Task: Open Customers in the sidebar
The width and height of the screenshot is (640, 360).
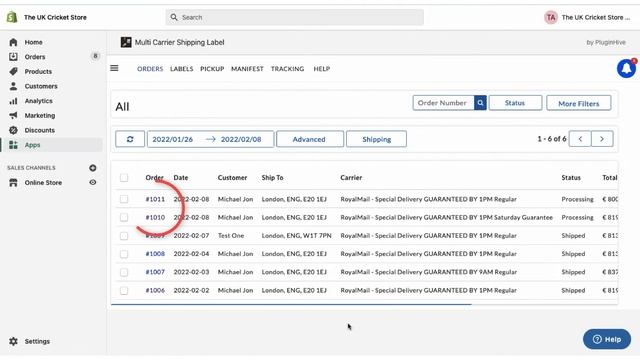Action: [41, 86]
